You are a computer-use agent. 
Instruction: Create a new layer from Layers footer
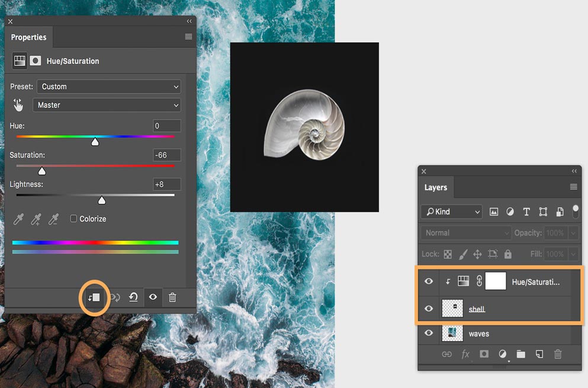(x=539, y=354)
